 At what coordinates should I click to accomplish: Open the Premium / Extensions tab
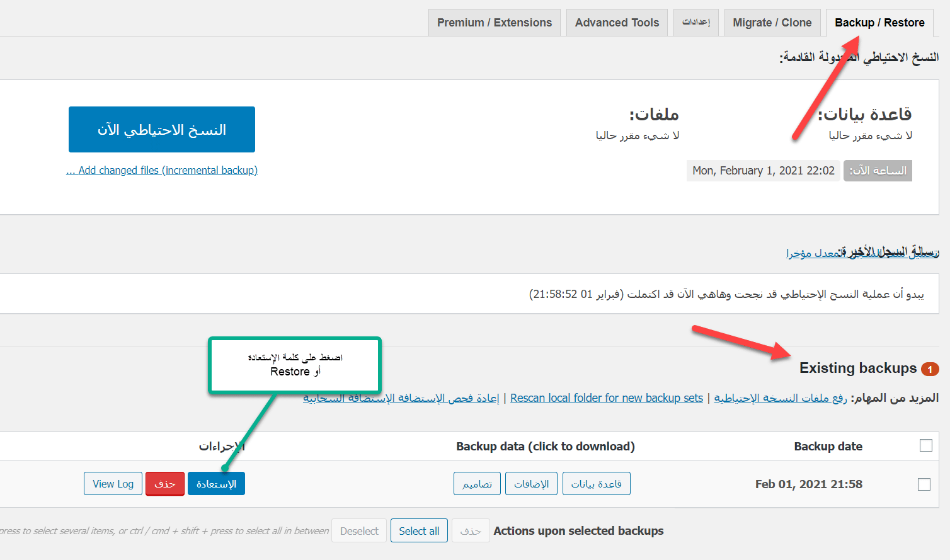[x=494, y=23]
